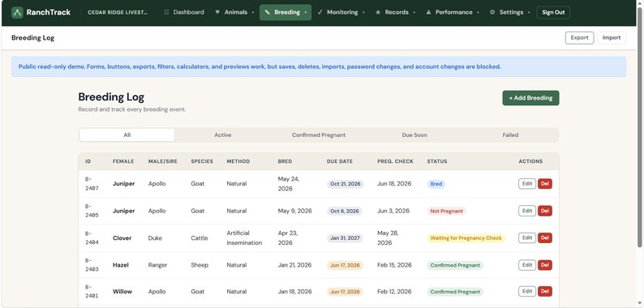Viewport: 644px width, 308px height.
Task: Open the Settings menu
Action: click(x=509, y=12)
